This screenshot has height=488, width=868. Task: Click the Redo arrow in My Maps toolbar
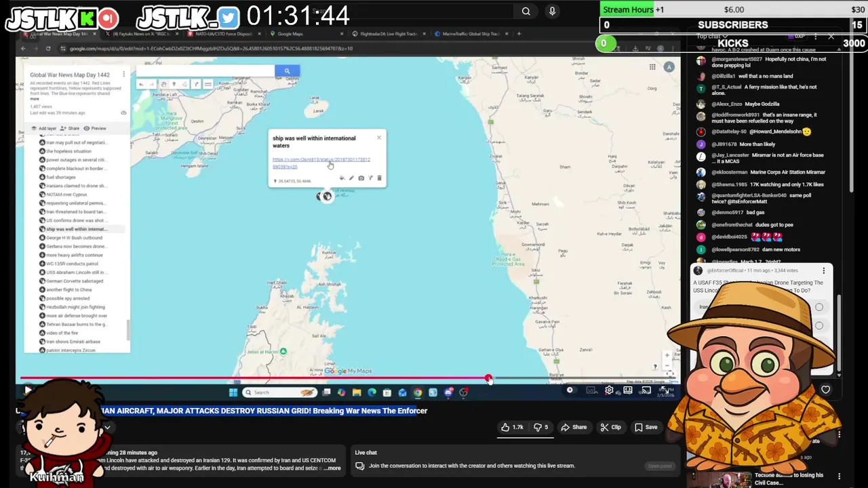click(152, 84)
